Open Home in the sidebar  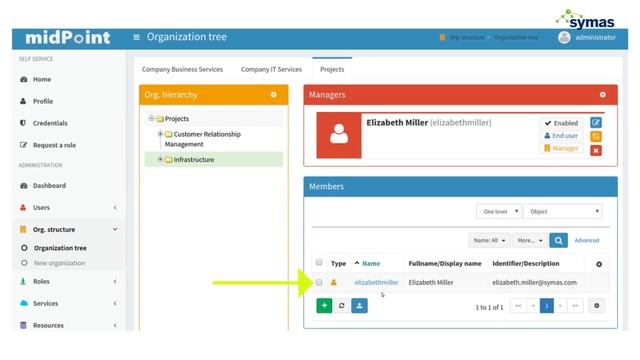42,79
